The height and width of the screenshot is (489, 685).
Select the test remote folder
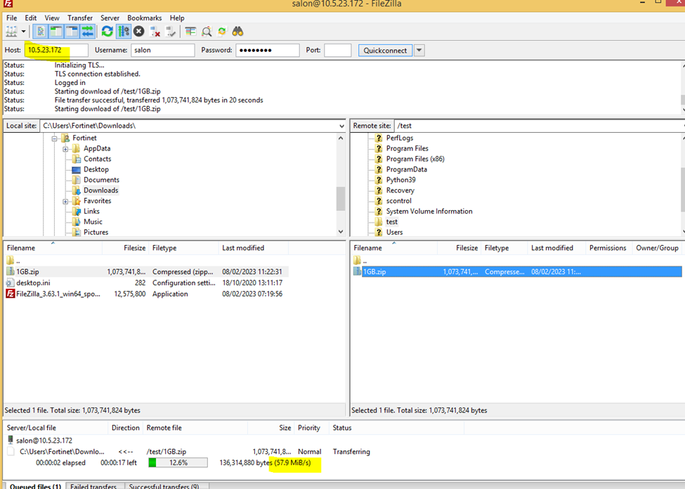click(391, 222)
